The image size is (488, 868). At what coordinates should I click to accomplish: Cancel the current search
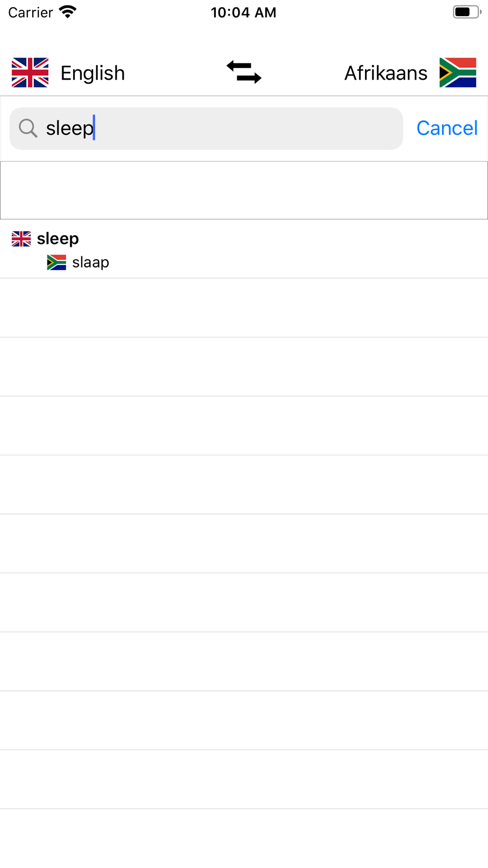click(447, 128)
